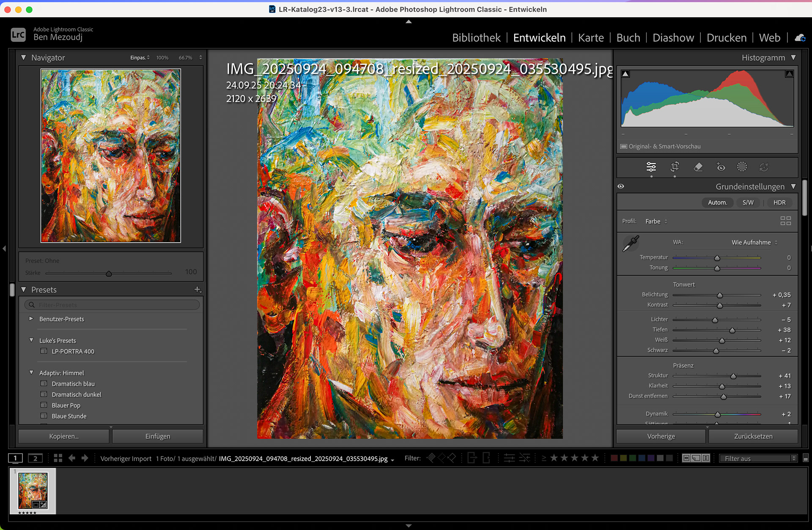The image size is (812, 530).
Task: Collapse the Grundeinstellungen panel
Action: (x=793, y=186)
